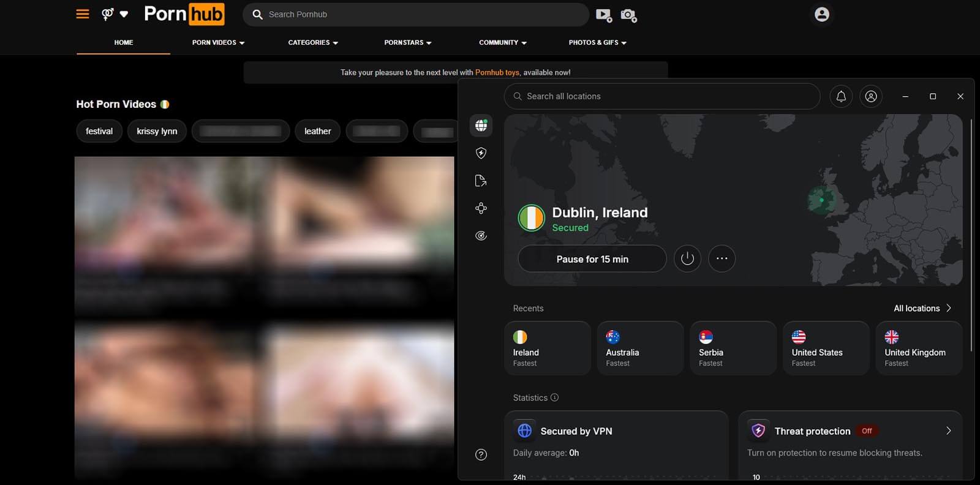
Task: Expand the PHOTOS & GIFS menu
Action: point(597,42)
